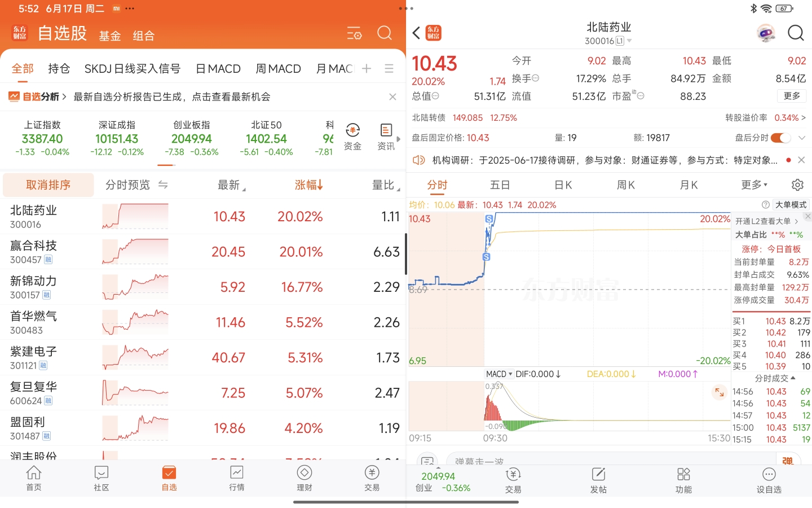Open 新锦动力 intraday preview thumbnail
The image size is (812, 508).
[x=135, y=287]
